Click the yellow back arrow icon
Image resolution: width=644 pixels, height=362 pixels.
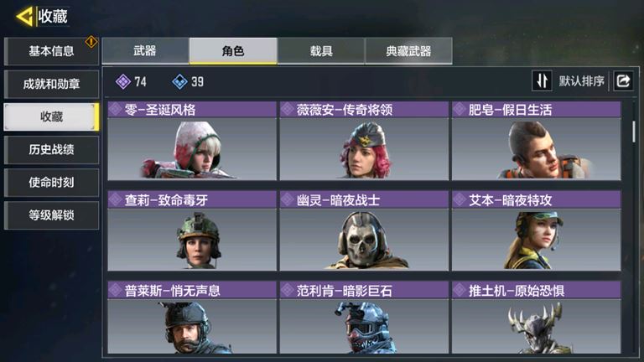coord(24,17)
